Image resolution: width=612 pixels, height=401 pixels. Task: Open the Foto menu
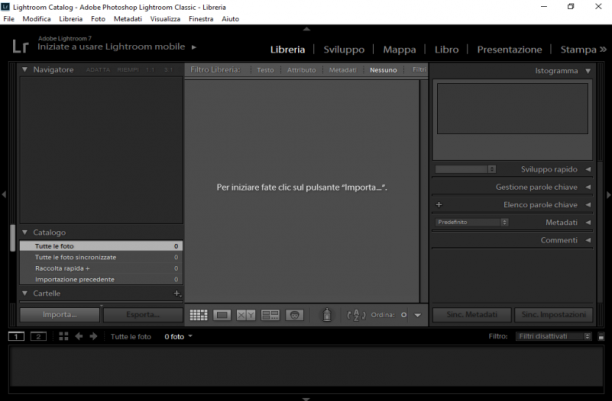(x=98, y=19)
